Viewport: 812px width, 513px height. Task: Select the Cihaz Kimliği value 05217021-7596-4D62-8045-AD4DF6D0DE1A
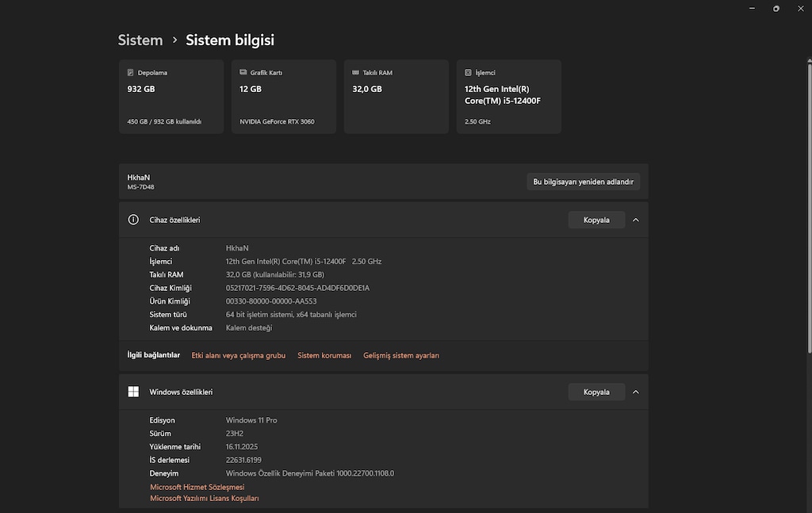(297, 288)
